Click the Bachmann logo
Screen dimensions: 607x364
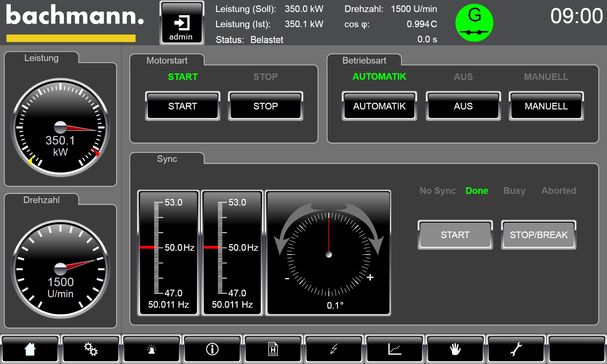(x=74, y=23)
